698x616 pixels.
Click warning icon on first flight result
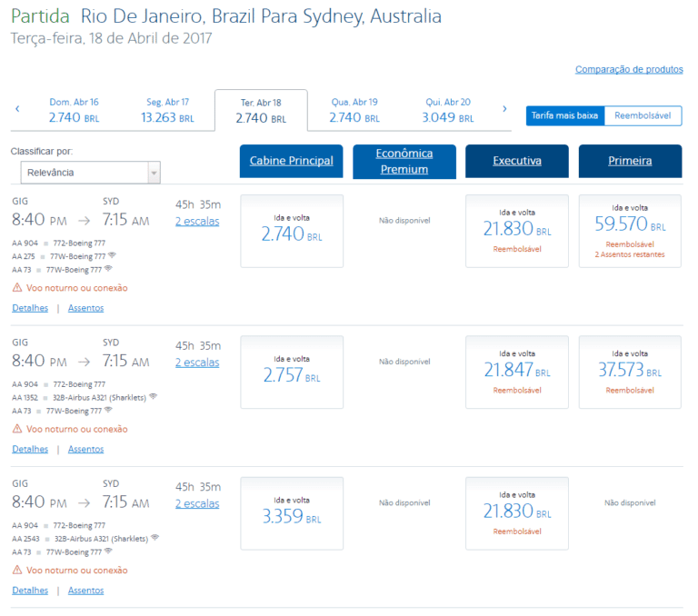coord(17,288)
